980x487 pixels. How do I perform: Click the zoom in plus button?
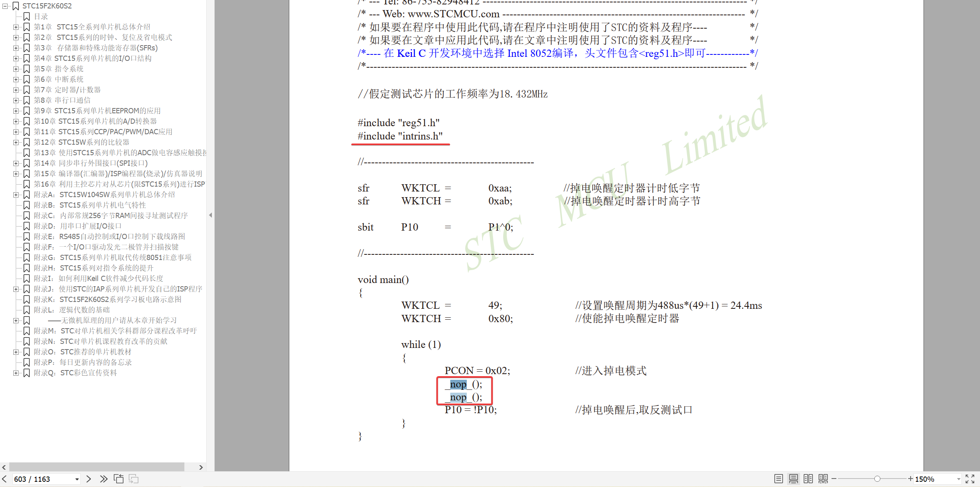tap(910, 479)
